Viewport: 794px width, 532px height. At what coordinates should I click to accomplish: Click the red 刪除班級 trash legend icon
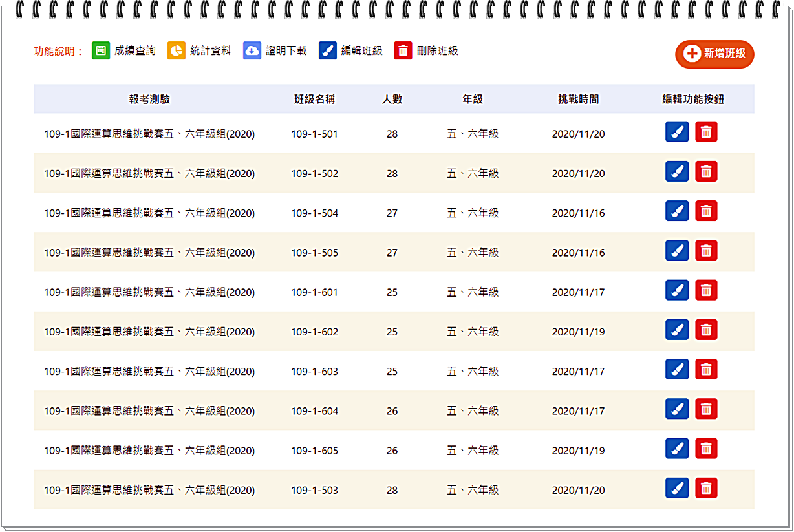tap(403, 50)
